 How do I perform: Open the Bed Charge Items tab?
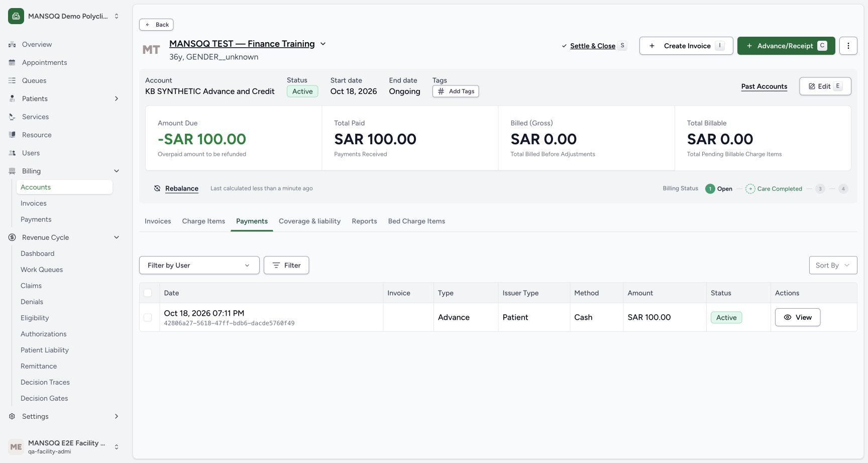coord(416,221)
